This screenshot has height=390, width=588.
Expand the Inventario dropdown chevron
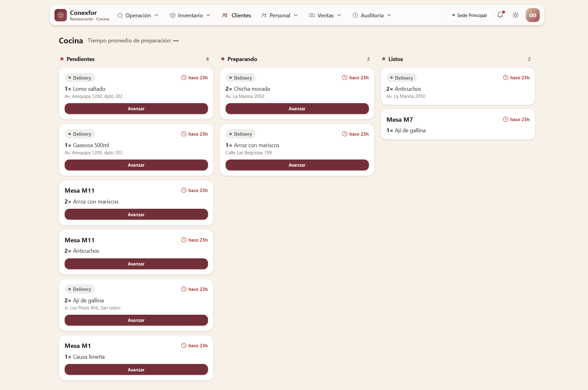tap(208, 15)
